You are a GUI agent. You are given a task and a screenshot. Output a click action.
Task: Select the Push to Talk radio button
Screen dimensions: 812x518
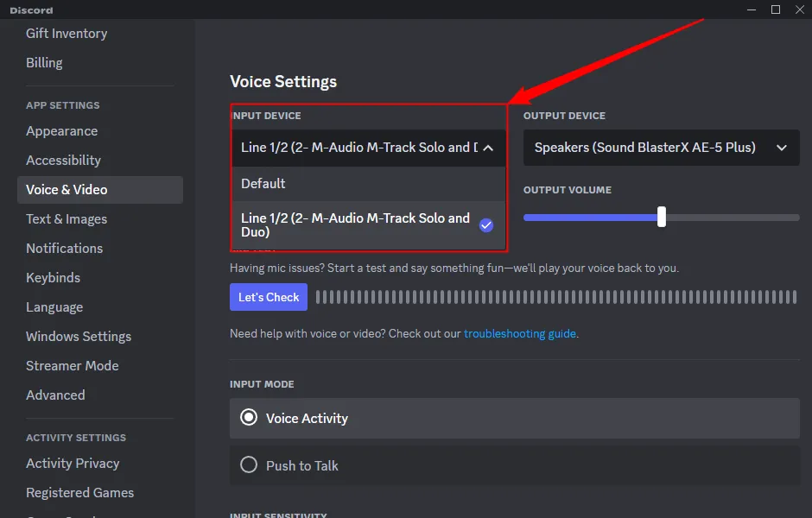249,464
